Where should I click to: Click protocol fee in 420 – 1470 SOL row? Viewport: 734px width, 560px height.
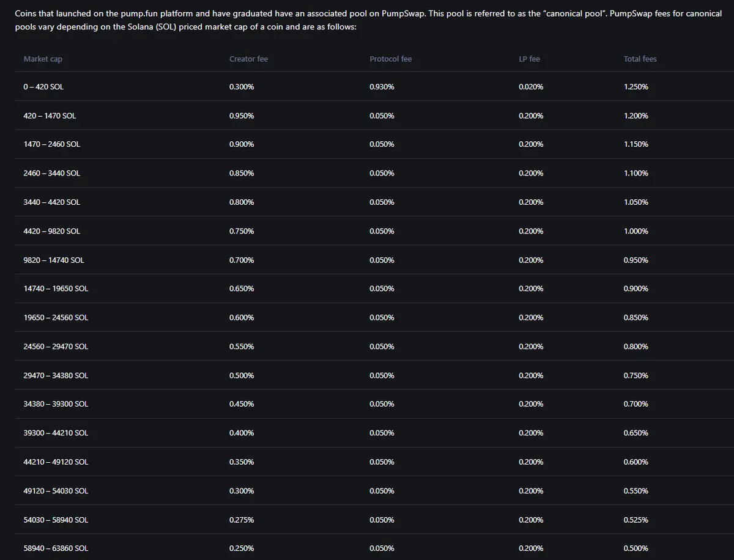pyautogui.click(x=382, y=116)
